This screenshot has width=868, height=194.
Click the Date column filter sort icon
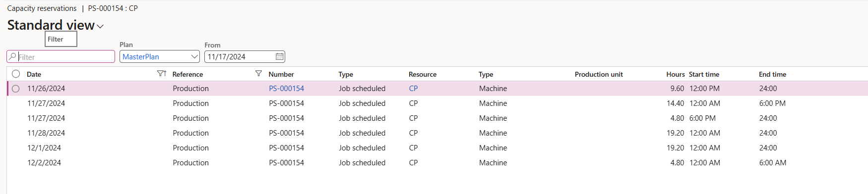[x=161, y=74]
